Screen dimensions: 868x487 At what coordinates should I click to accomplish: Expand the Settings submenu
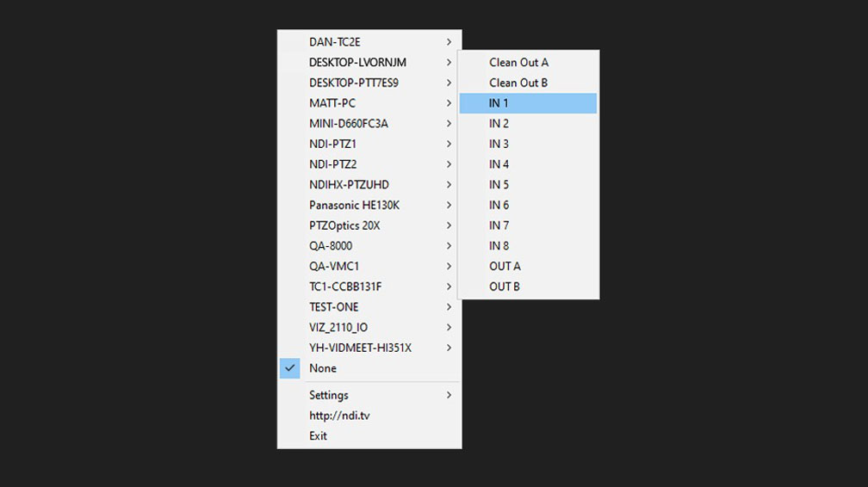[x=329, y=395]
